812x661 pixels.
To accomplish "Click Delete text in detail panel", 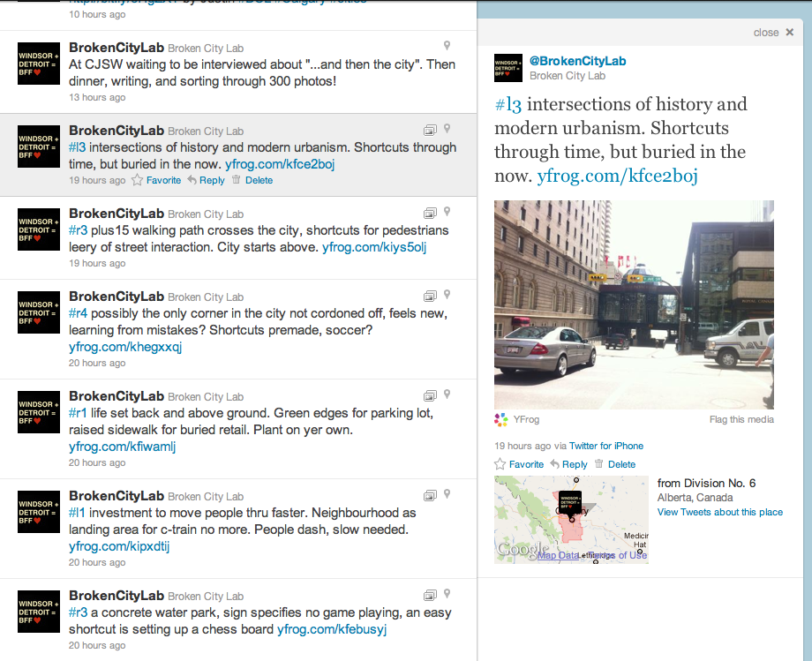I will click(x=621, y=464).
